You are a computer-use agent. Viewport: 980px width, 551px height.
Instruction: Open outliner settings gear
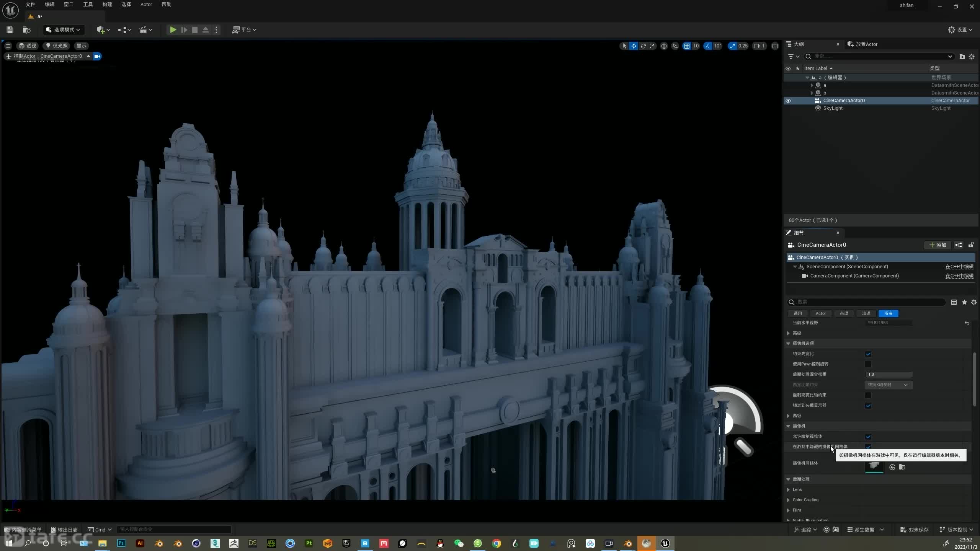tap(972, 57)
